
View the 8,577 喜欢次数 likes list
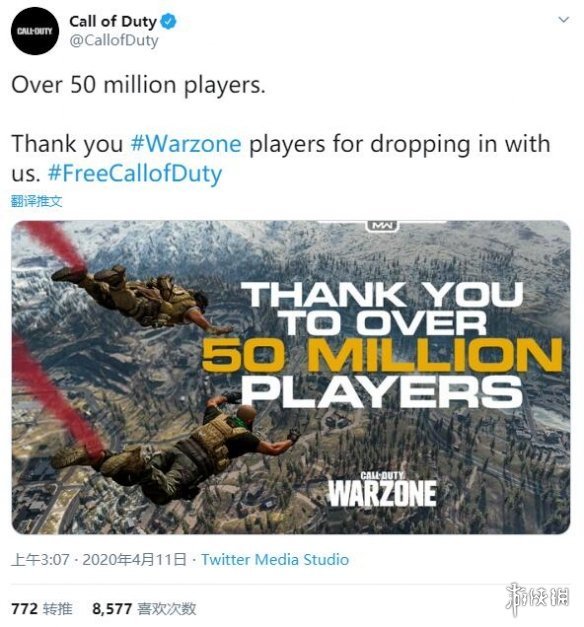tap(144, 609)
